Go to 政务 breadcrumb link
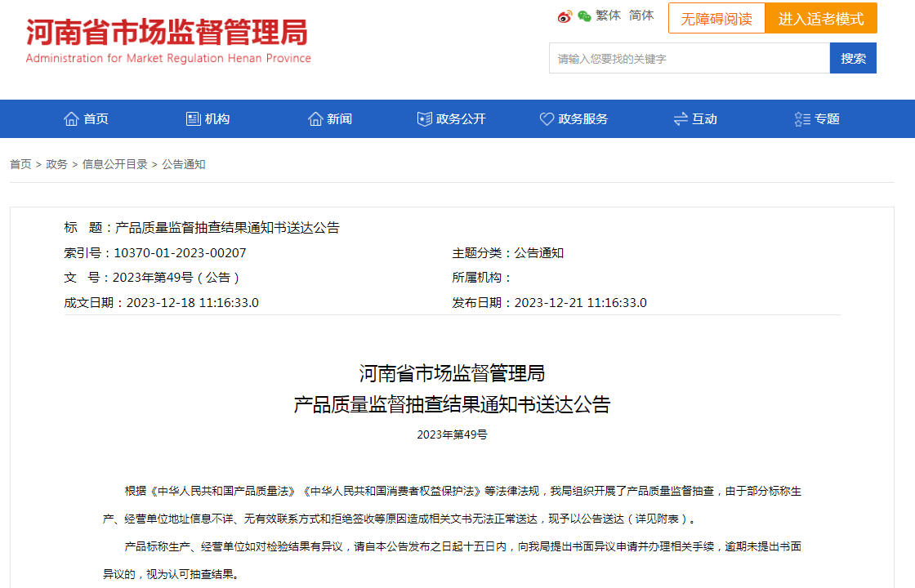 point(57,164)
